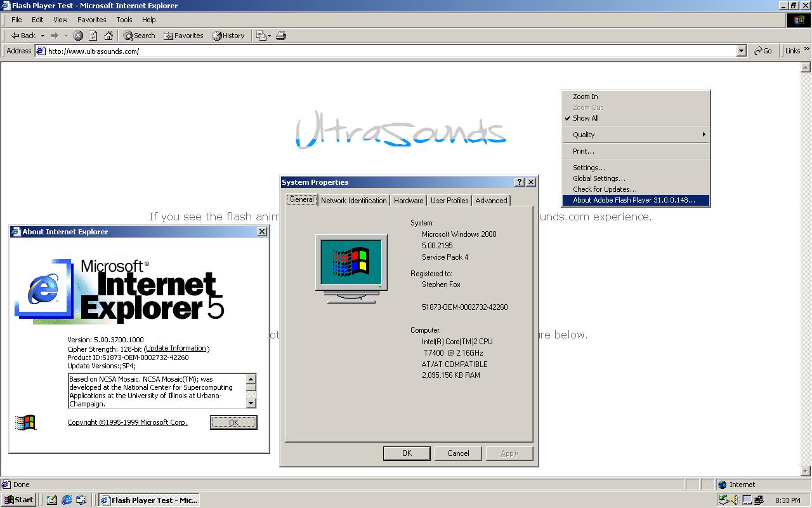Open the Favorites menu

click(92, 20)
